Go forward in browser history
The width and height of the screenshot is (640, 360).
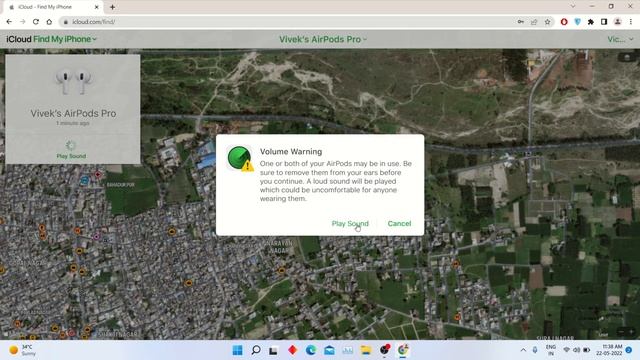pos(22,22)
